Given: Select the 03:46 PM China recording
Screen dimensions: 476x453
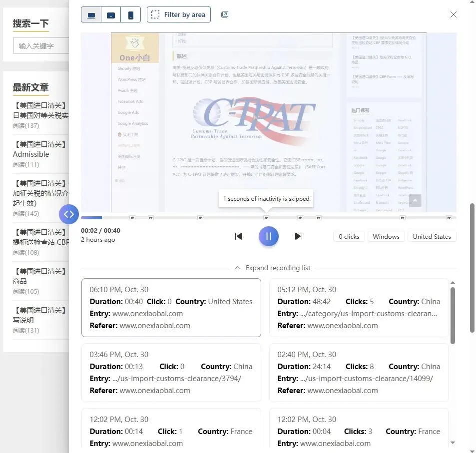Looking at the screenshot, I should [x=171, y=373].
